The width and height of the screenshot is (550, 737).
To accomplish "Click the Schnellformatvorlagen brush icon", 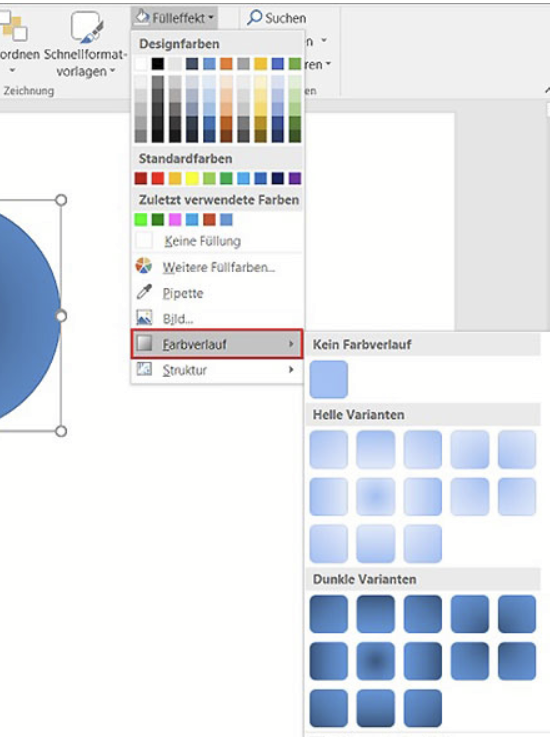I will coord(87,27).
